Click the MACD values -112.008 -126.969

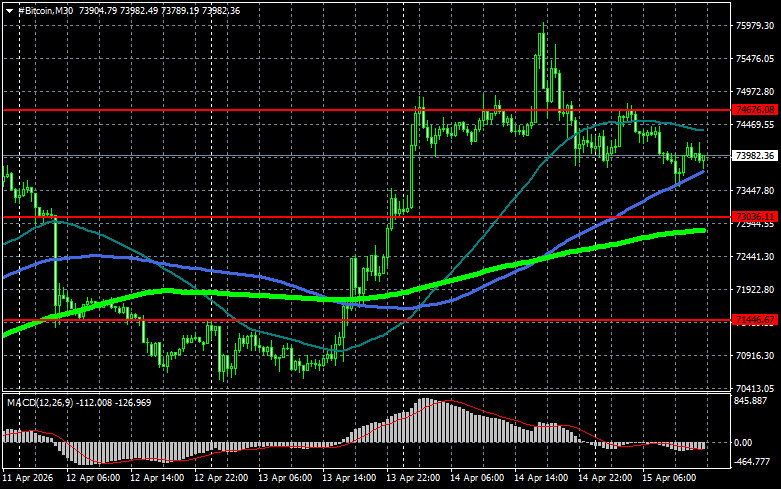coord(115,402)
